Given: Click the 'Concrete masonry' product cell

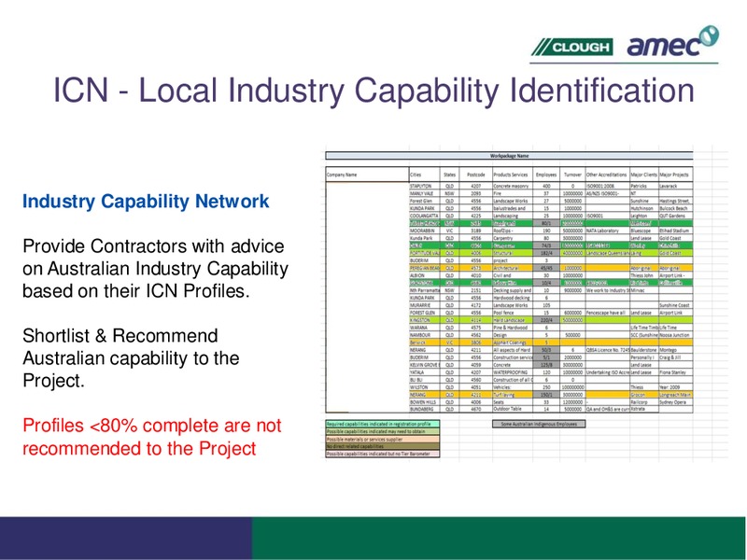Looking at the screenshot, I should pyautogui.click(x=513, y=186).
